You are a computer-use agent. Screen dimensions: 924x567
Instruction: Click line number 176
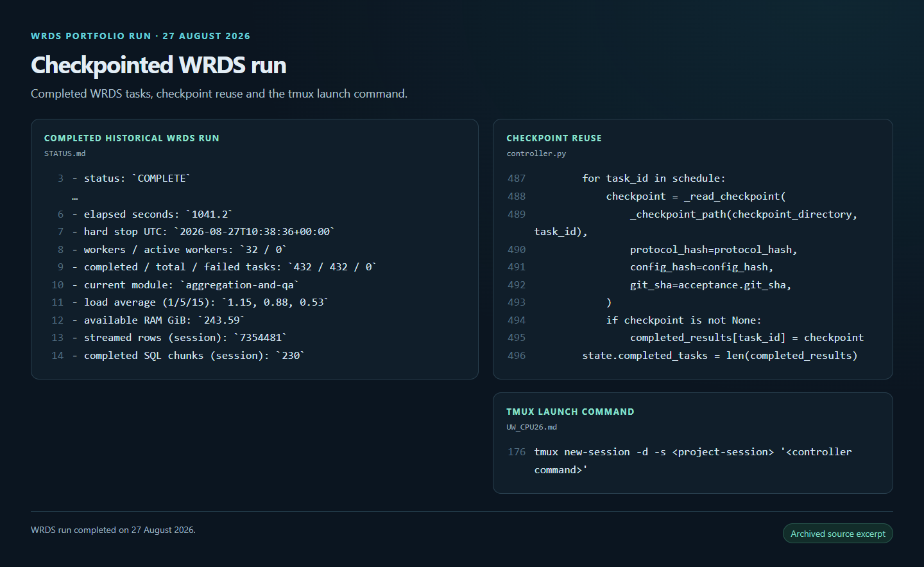click(517, 452)
